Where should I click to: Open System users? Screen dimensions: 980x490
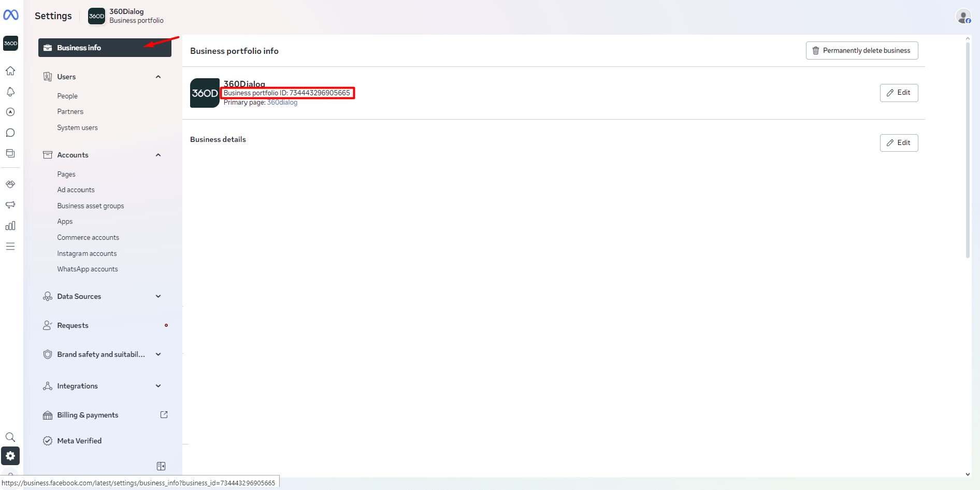pos(77,127)
